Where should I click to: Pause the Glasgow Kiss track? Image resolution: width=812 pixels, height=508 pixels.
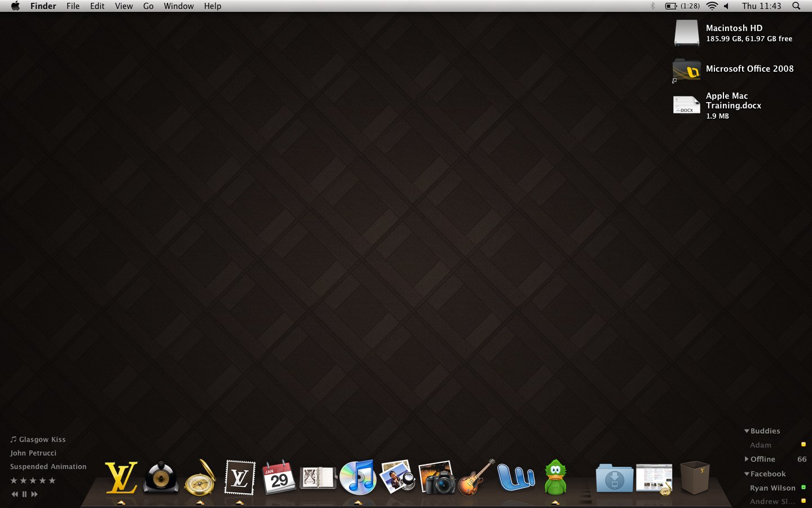(24, 494)
